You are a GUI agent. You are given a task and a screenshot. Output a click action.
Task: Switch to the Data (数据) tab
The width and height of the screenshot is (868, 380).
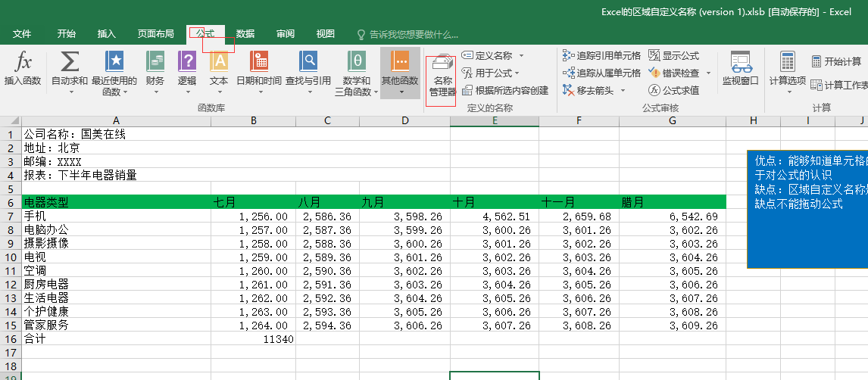[x=245, y=34]
